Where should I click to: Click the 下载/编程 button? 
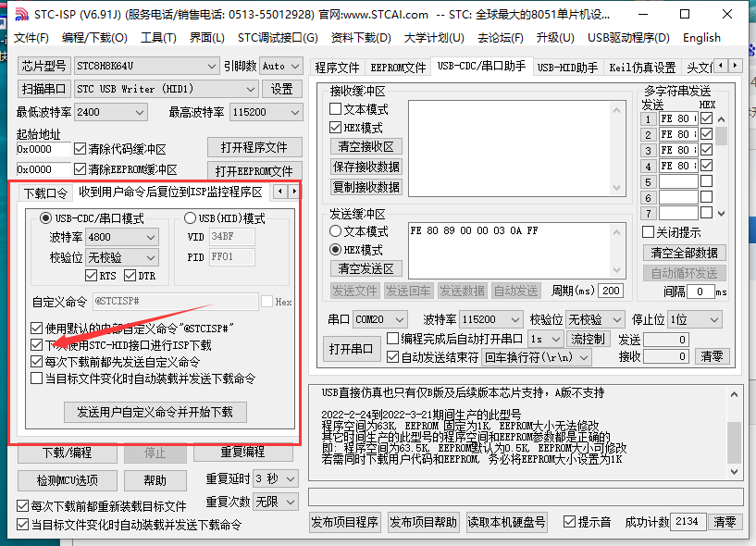pos(67,453)
